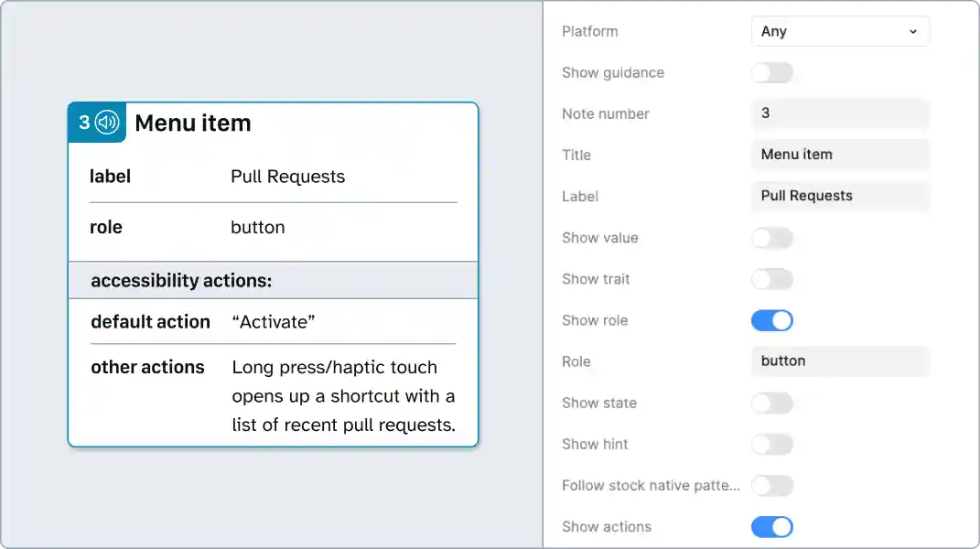Viewport: 980px width, 549px height.
Task: Edit the Label field showing "Pull Requests"
Action: click(839, 196)
